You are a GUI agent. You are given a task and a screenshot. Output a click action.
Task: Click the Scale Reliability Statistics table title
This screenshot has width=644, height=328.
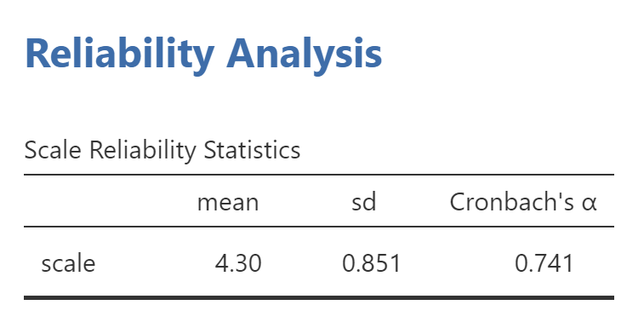[x=162, y=150]
